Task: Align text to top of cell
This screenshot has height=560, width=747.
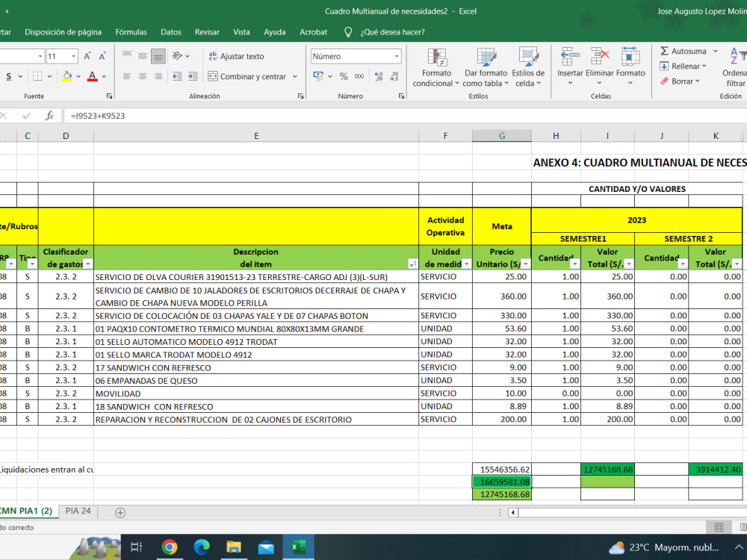Action: [127, 56]
